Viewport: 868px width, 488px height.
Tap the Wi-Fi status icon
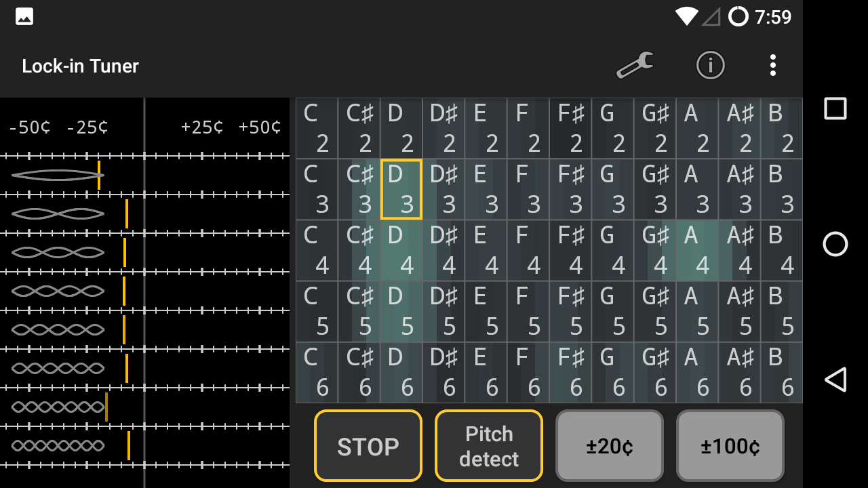(686, 16)
